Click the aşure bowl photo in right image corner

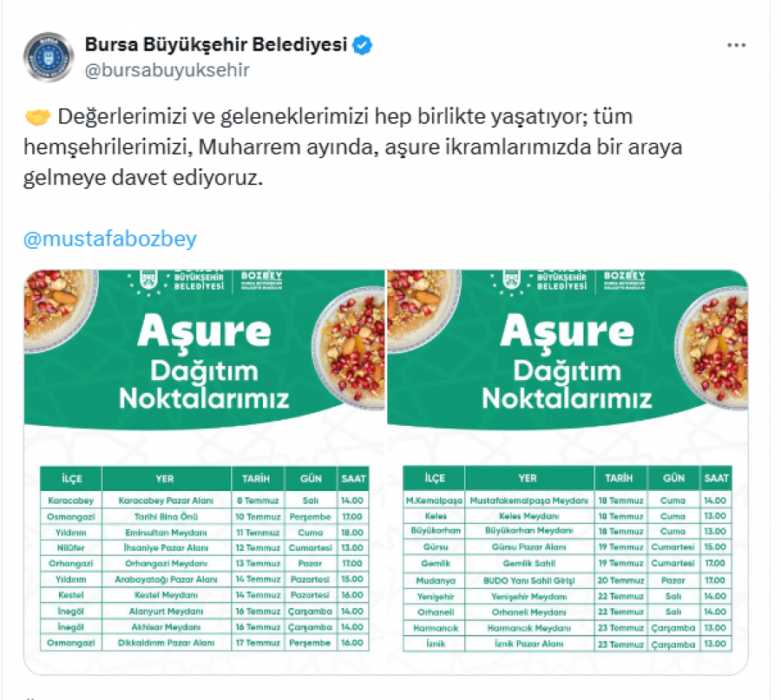click(707, 341)
